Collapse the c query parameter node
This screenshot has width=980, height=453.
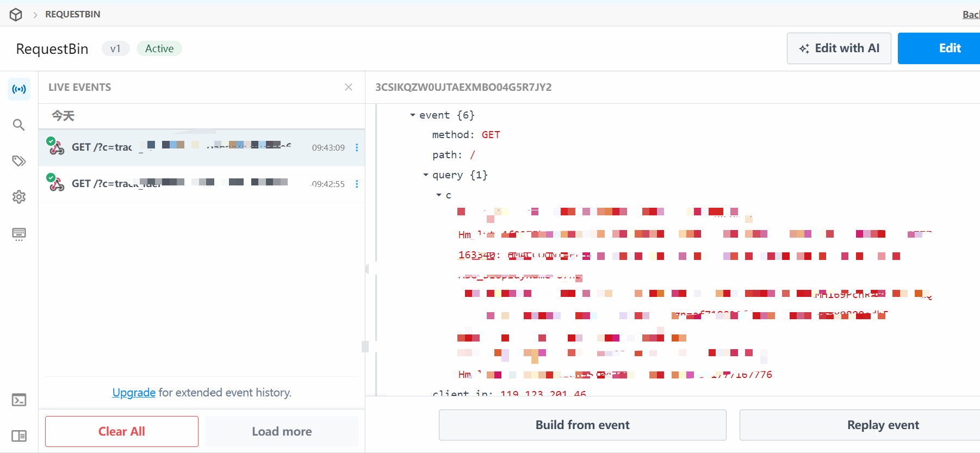coord(439,195)
